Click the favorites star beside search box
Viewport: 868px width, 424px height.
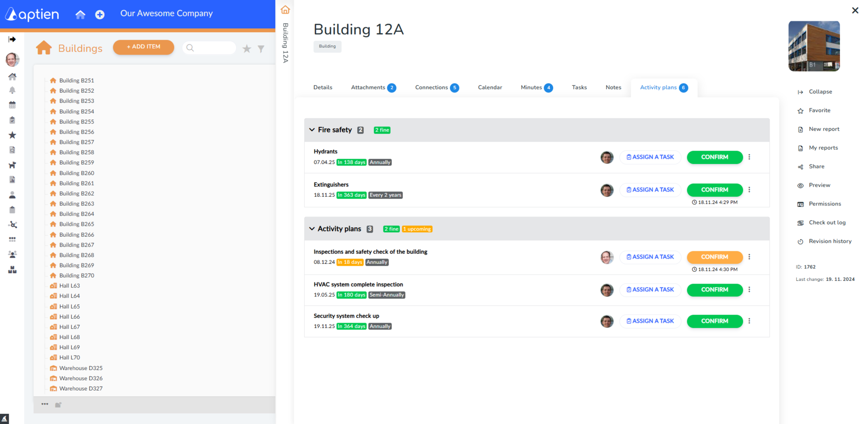click(x=247, y=48)
